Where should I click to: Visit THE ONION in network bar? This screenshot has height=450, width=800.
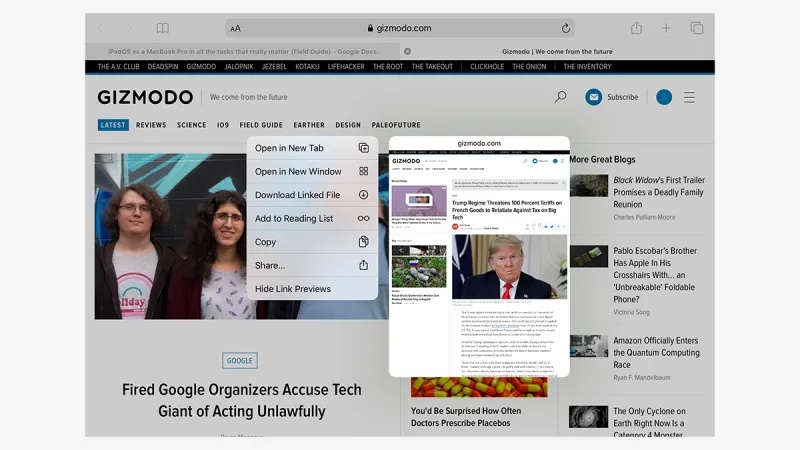(529, 67)
